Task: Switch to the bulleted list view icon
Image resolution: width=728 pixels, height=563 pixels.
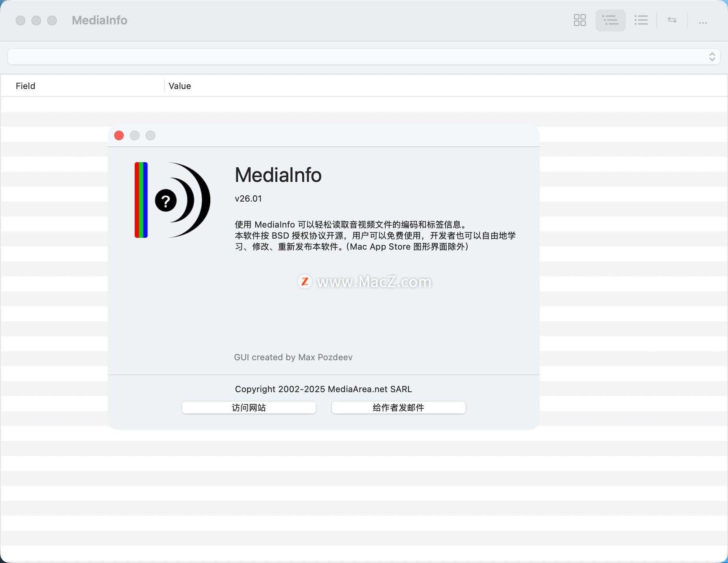Action: 641,20
